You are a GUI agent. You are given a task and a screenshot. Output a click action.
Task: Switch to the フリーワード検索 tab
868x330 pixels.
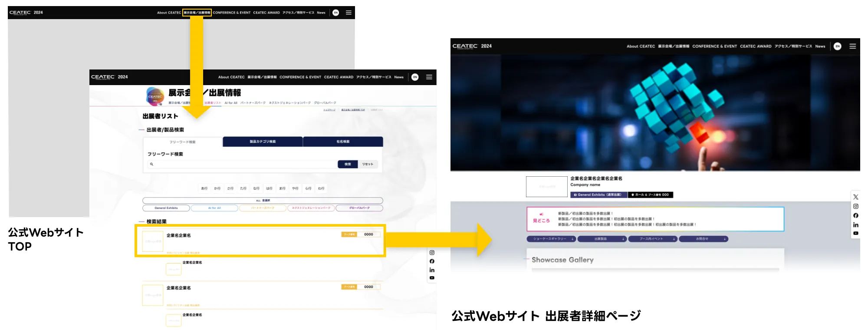[x=183, y=142]
